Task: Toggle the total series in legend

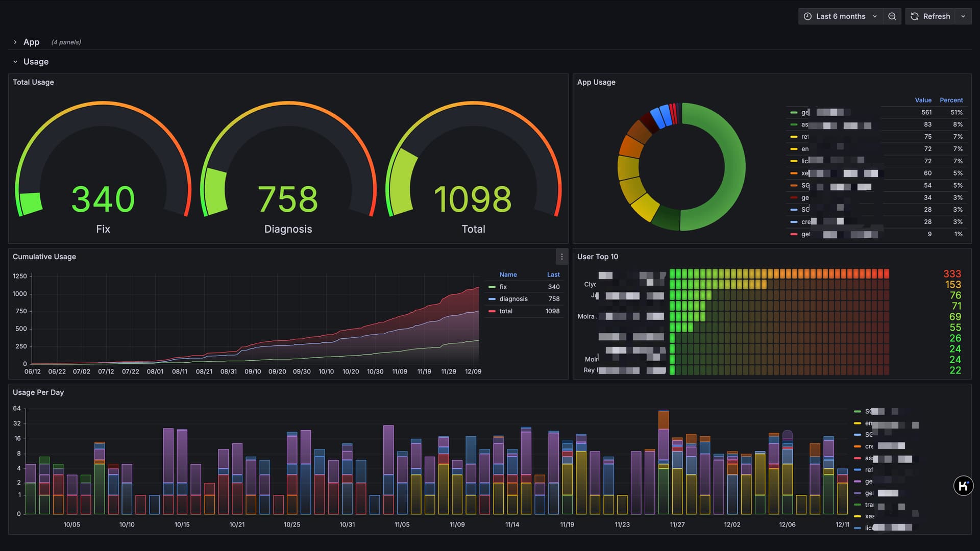Action: (505, 311)
